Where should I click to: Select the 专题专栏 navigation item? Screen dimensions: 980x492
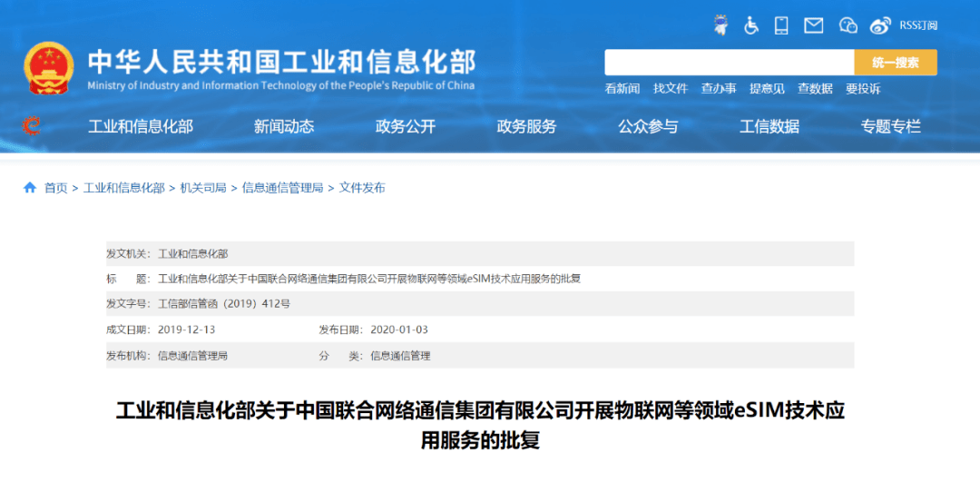pyautogui.click(x=891, y=126)
